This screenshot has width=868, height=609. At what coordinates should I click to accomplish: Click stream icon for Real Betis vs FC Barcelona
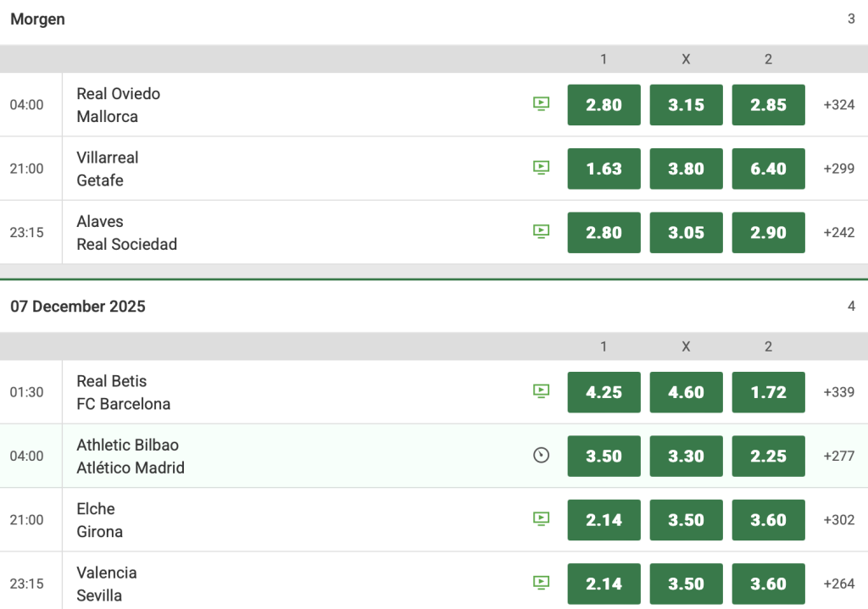pyautogui.click(x=541, y=391)
